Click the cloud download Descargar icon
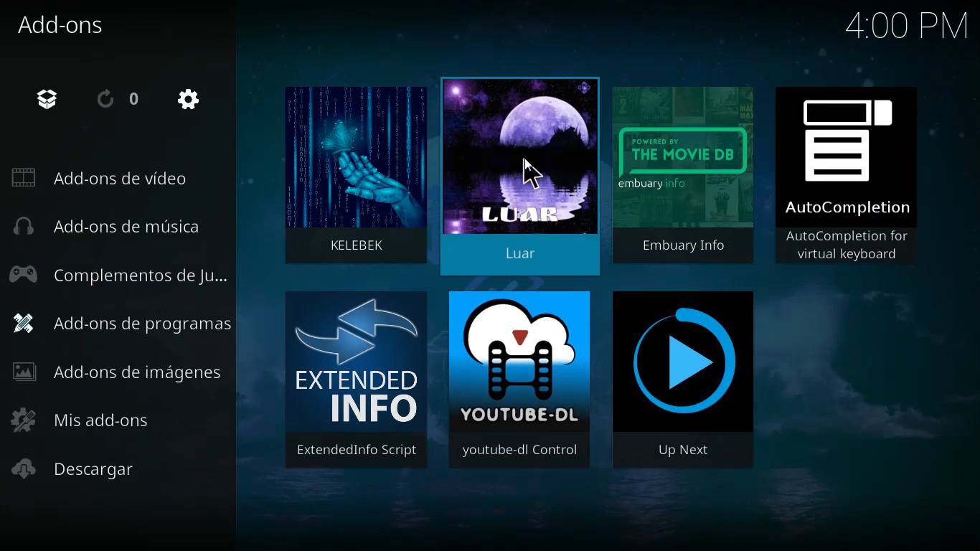This screenshot has width=980, height=551. [x=24, y=468]
